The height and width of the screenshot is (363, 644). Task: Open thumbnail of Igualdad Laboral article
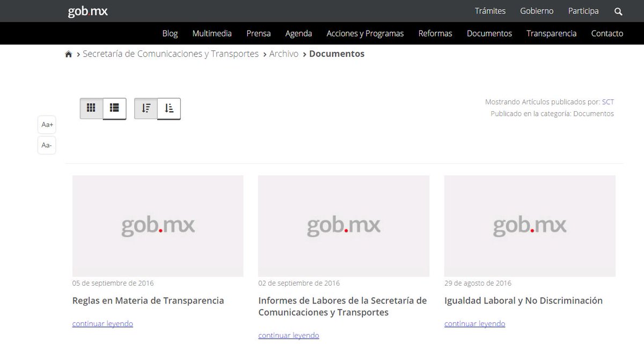click(x=530, y=226)
